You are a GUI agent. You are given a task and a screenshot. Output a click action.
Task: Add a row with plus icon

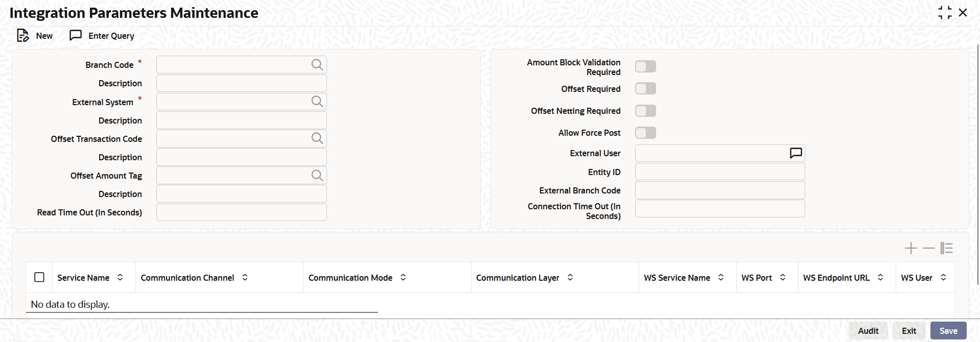tap(911, 248)
